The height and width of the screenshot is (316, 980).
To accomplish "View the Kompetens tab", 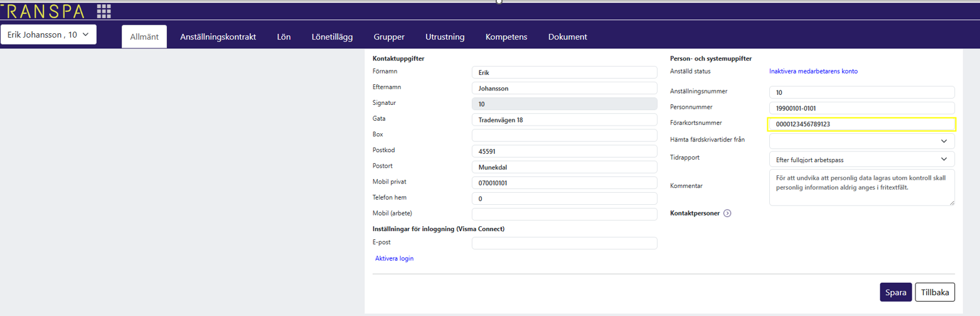I will coord(506,37).
